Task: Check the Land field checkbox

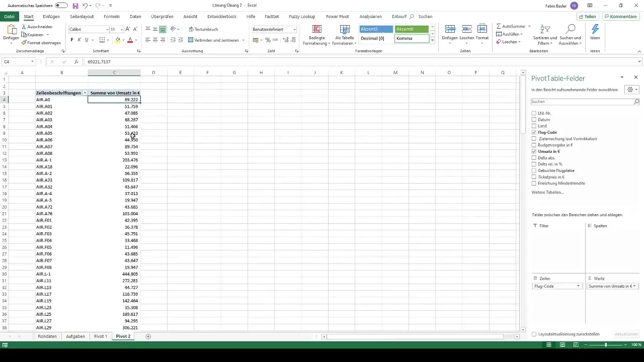Action: [x=534, y=126]
